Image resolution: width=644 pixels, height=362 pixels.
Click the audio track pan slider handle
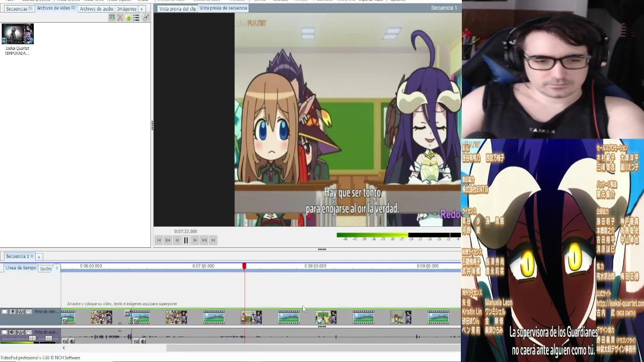pyautogui.click(x=49, y=338)
